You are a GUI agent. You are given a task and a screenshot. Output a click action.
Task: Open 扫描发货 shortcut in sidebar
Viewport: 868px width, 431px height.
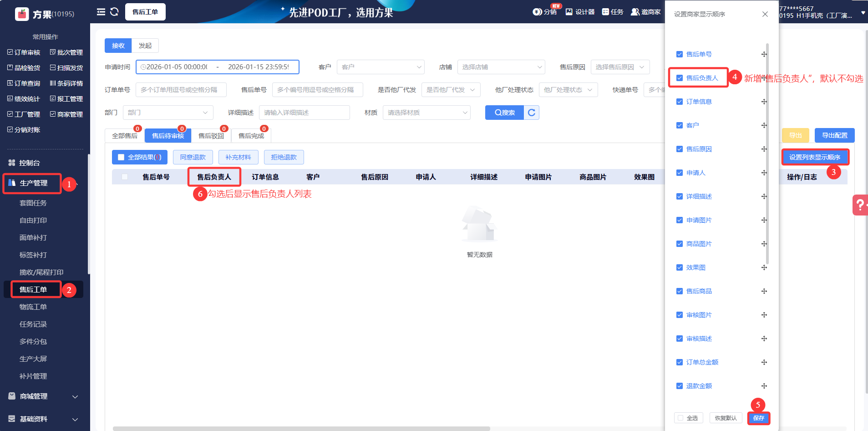[x=66, y=68]
